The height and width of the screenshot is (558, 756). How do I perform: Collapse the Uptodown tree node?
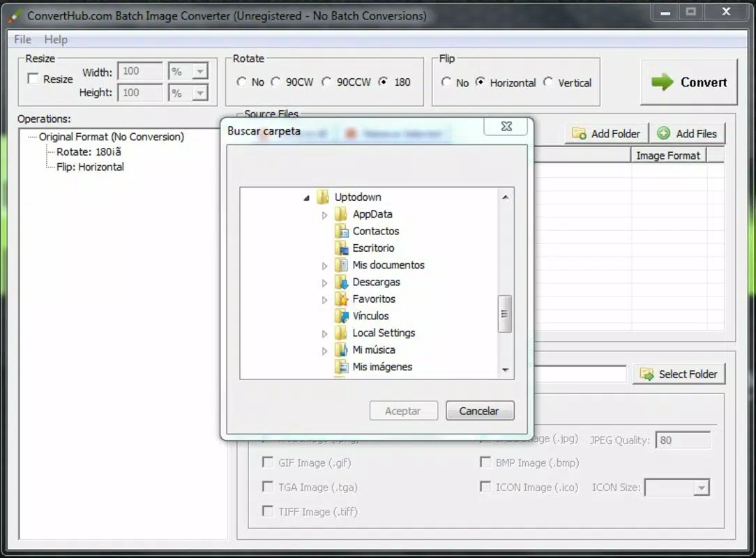306,197
